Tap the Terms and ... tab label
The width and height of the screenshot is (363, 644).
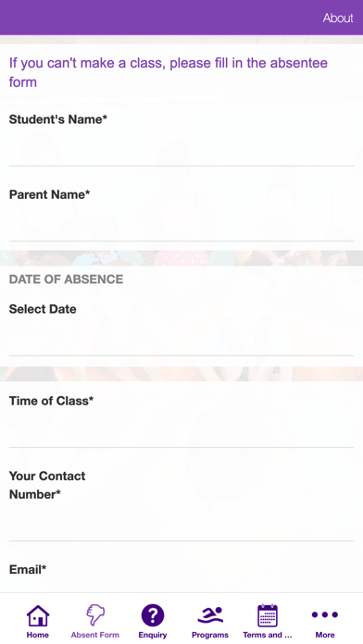click(268, 635)
